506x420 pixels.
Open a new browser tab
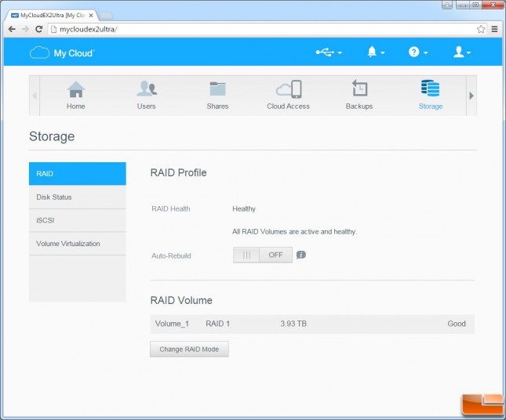tap(106, 16)
